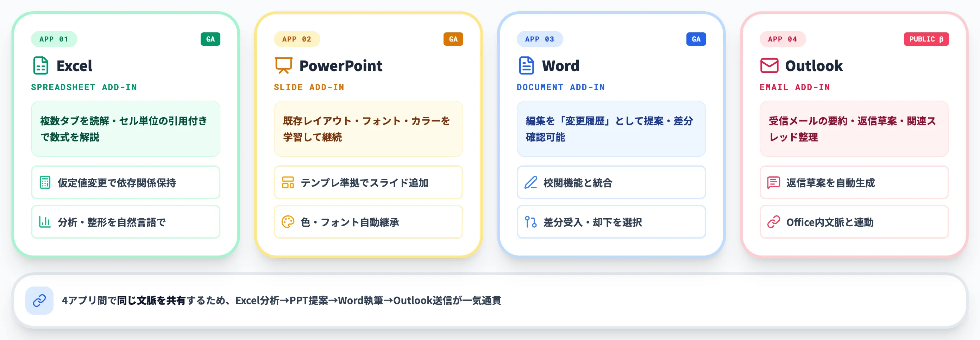Click pen icon beside 校閲機能と統合
This screenshot has height=340, width=980.
click(x=531, y=183)
